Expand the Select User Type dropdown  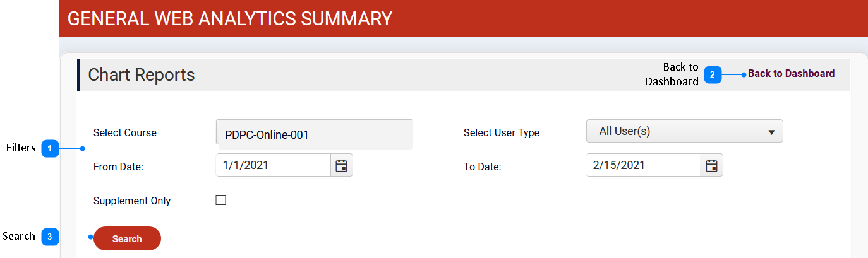pyautogui.click(x=684, y=131)
